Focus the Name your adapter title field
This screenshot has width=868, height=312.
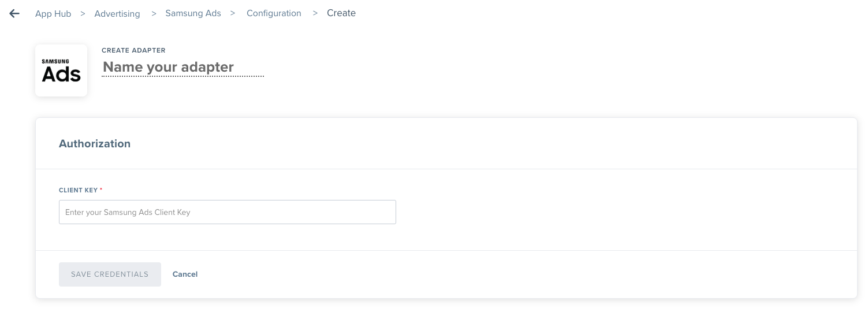pyautogui.click(x=183, y=67)
